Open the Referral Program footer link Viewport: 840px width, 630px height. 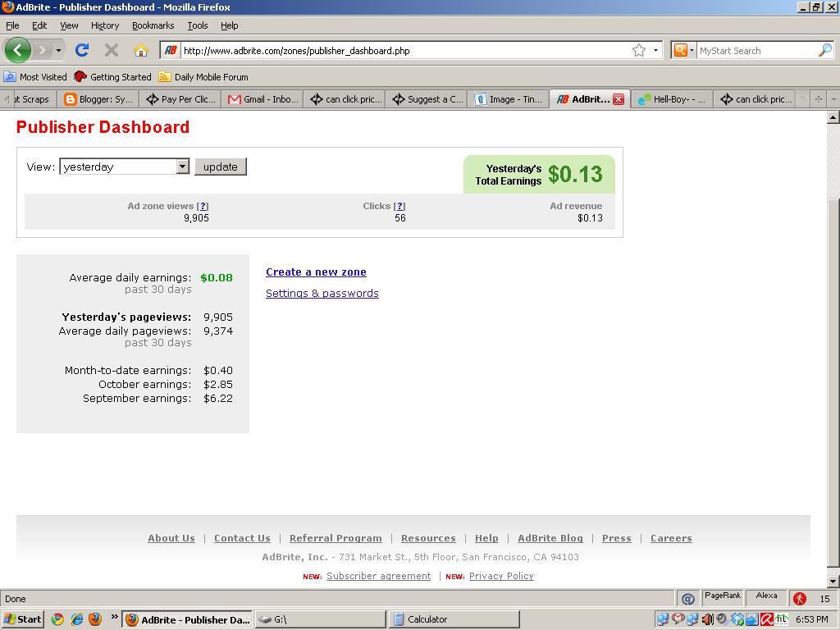(336, 538)
